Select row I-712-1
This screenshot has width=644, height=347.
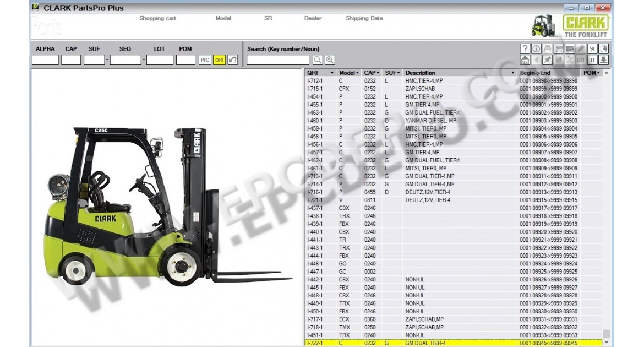pyautogui.click(x=453, y=80)
